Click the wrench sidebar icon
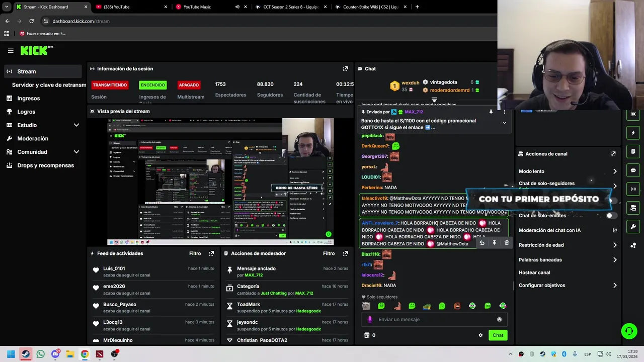The height and width of the screenshot is (362, 644). tap(633, 226)
